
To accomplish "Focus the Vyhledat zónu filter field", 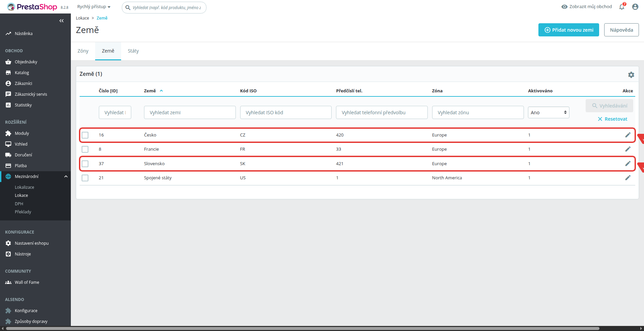I will tap(478, 113).
